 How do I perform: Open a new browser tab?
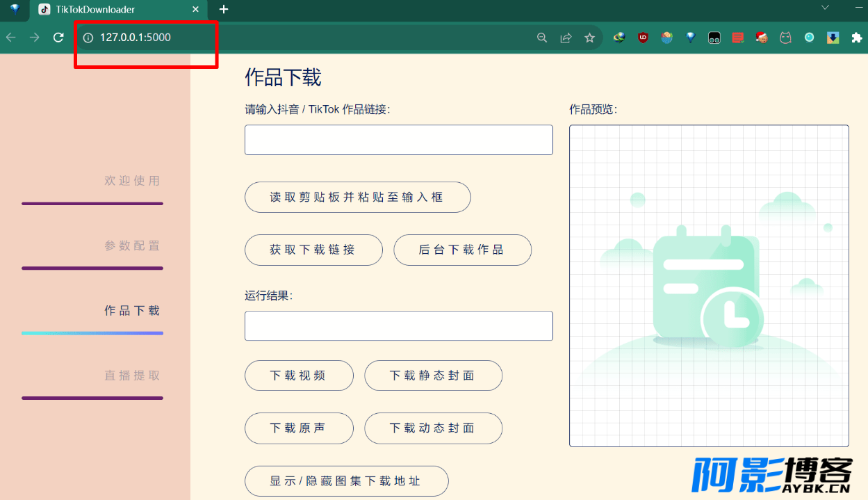[224, 10]
